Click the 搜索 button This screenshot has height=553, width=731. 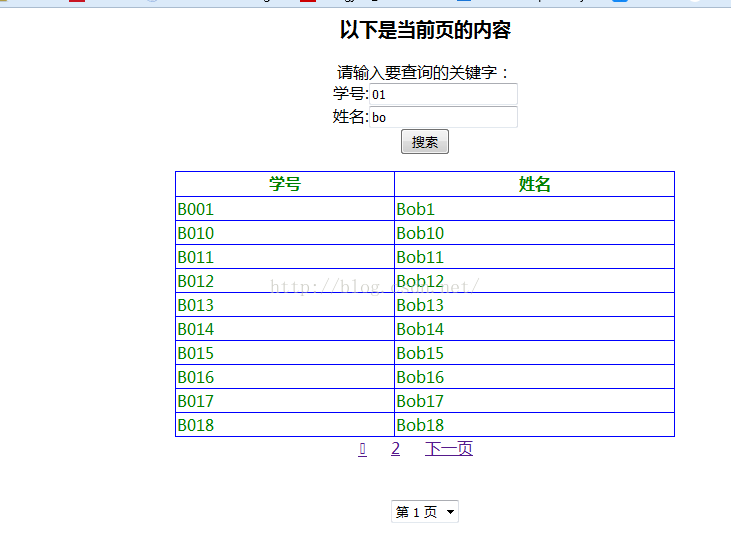pos(425,142)
